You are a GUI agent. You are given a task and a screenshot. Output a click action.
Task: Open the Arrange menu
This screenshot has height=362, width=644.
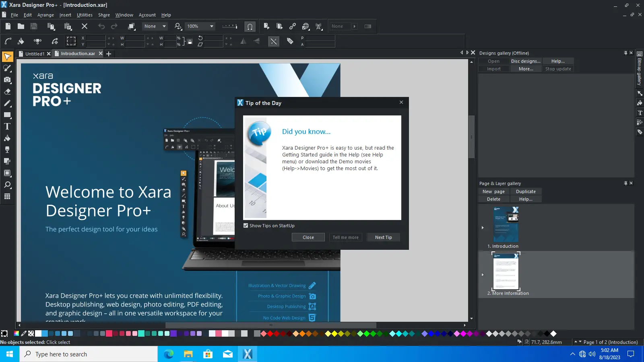[x=45, y=15]
